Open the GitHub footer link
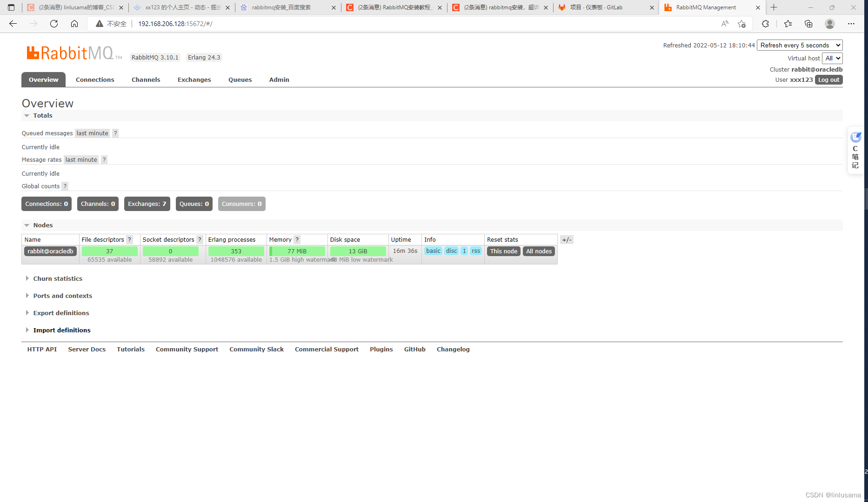The width and height of the screenshot is (868, 502). (414, 350)
